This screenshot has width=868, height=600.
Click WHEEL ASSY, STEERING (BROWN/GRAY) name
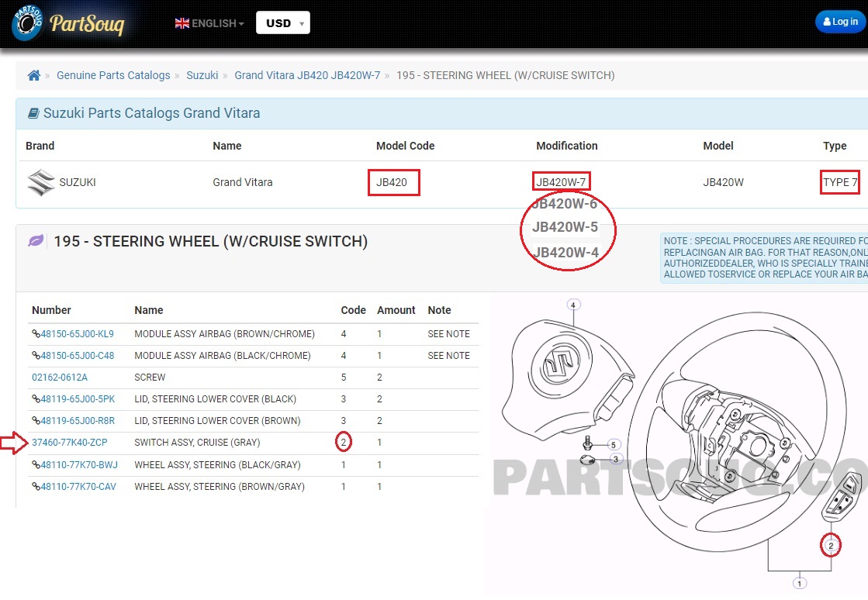[x=220, y=487]
